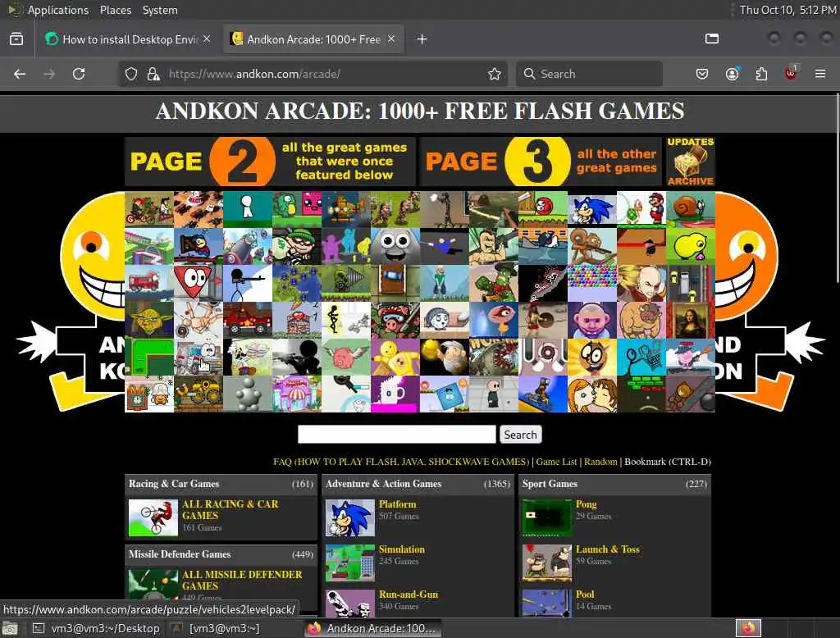Click the Firefox workspace switcher icon
The height and width of the screenshot is (638, 840).
coord(748,628)
